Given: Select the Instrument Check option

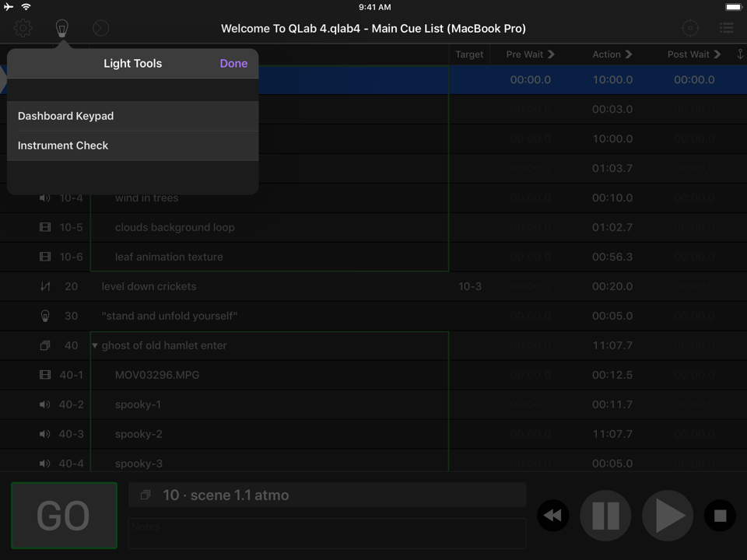Looking at the screenshot, I should pos(132,145).
